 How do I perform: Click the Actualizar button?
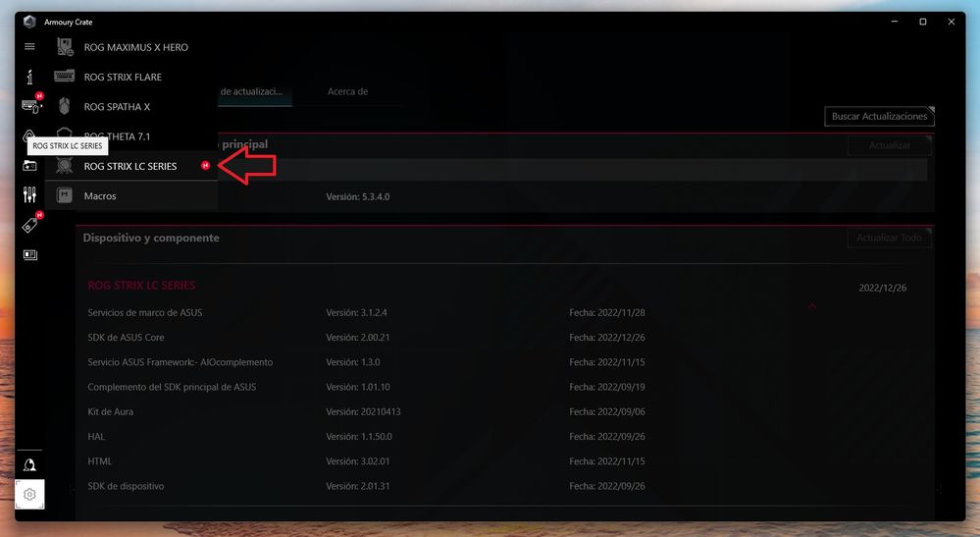pos(890,145)
